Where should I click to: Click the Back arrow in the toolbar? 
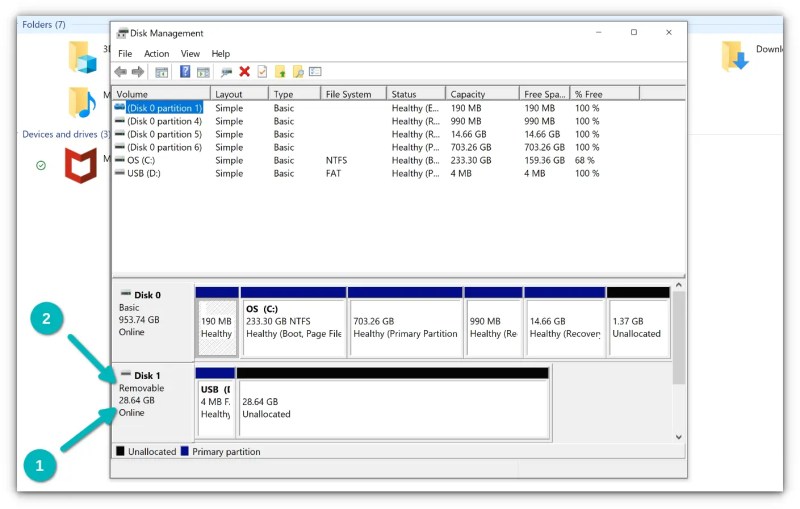[120, 72]
